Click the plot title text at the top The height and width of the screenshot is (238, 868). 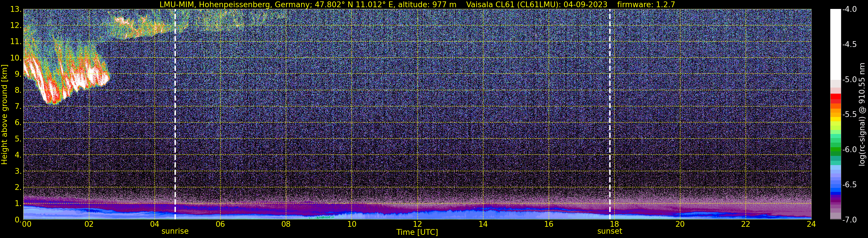click(417, 4)
